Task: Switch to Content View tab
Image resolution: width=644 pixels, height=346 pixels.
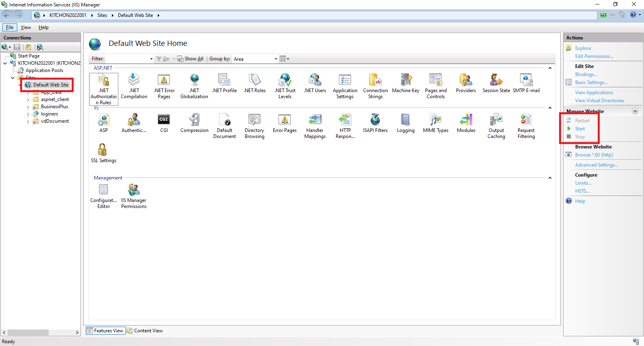Action: tap(145, 331)
